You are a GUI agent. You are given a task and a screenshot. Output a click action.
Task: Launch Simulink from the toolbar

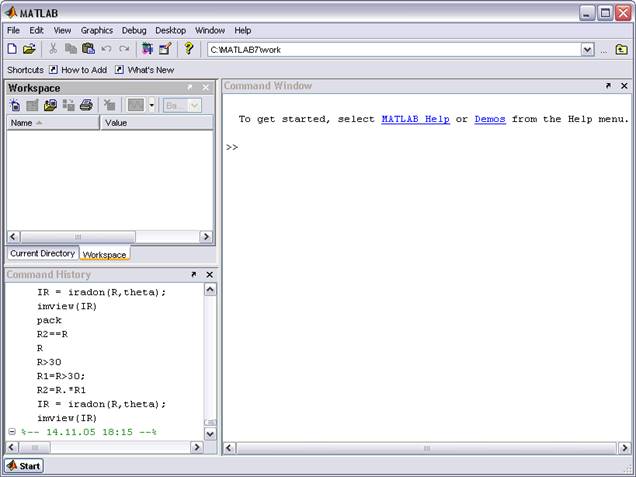click(147, 49)
